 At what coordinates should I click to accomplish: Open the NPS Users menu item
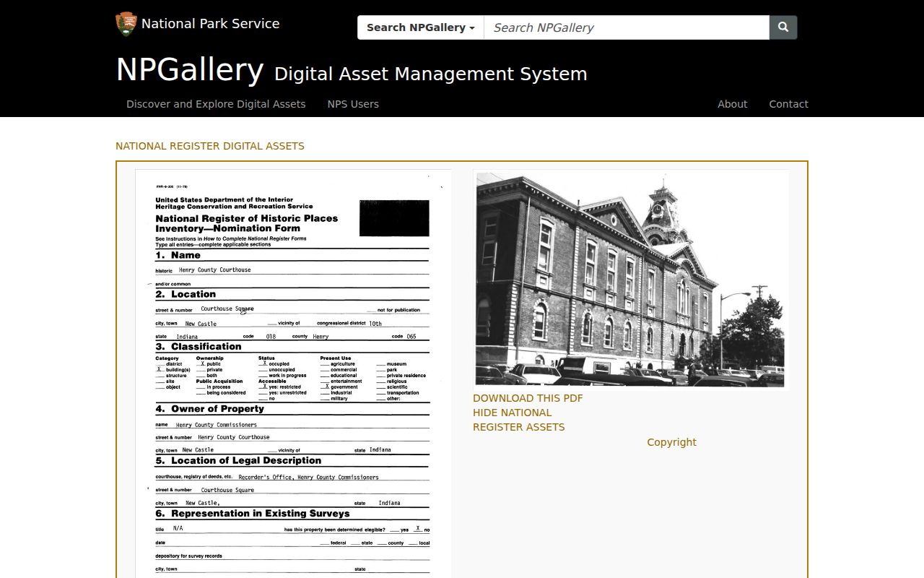click(353, 104)
